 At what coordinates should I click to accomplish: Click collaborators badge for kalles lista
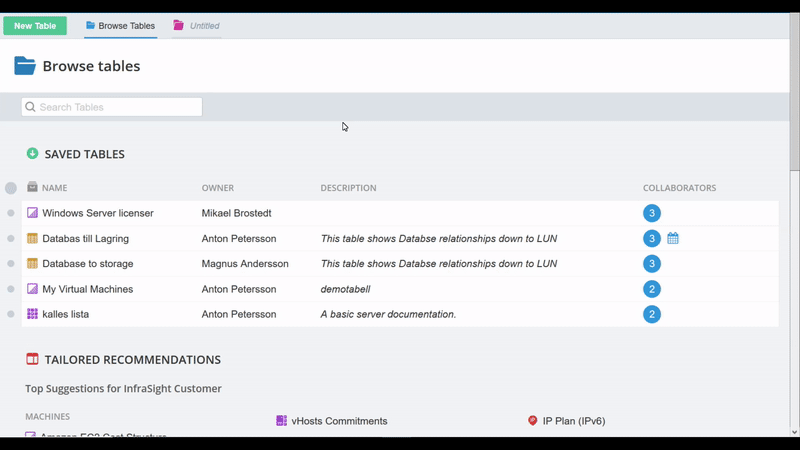pyautogui.click(x=652, y=314)
